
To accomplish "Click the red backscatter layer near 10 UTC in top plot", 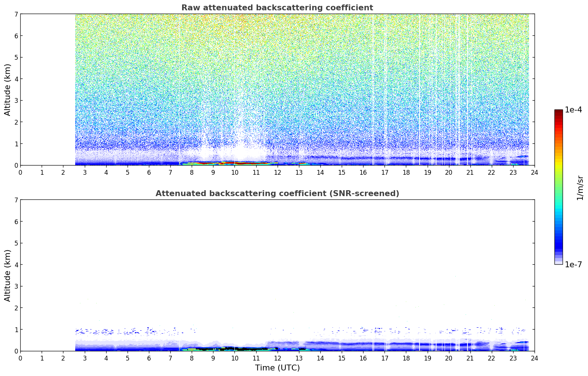I will (x=236, y=163).
